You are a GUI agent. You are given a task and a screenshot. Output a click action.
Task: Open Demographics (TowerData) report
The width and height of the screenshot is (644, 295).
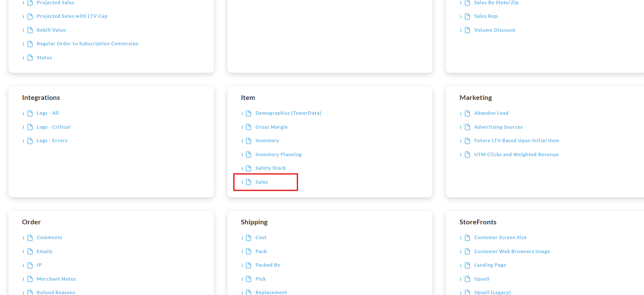(x=288, y=113)
